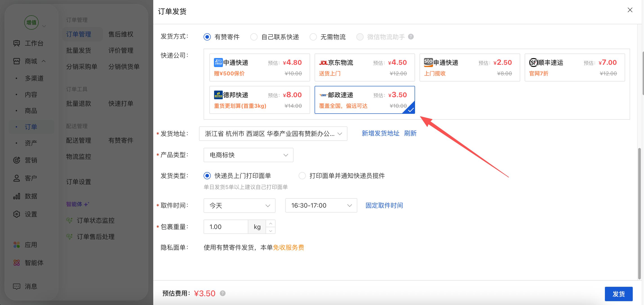Select the 顺丰速运 ¥7.00 courier card

pyautogui.click(x=575, y=67)
